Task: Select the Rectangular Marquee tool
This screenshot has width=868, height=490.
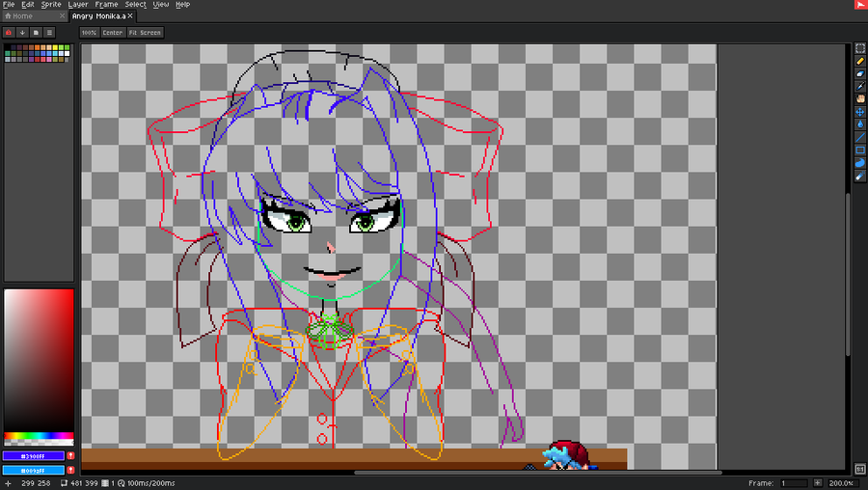Action: (859, 48)
